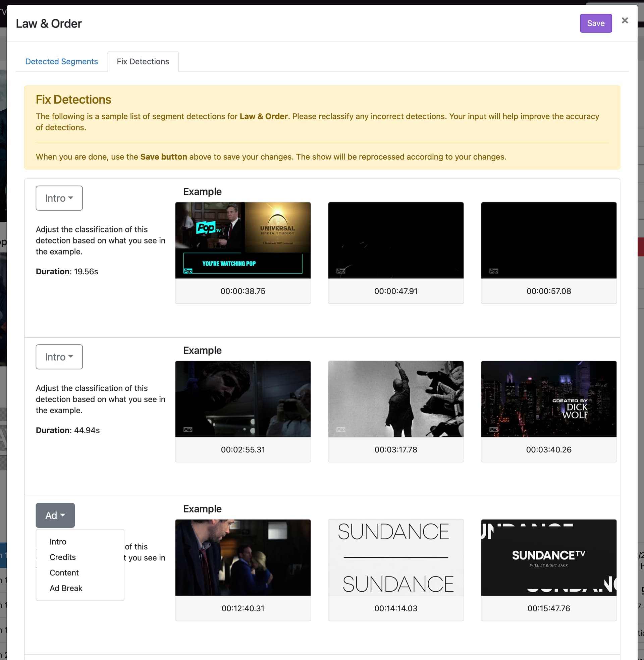Viewport: 644px width, 660px height.
Task: Close the Law & Order dialog
Action: tap(625, 21)
